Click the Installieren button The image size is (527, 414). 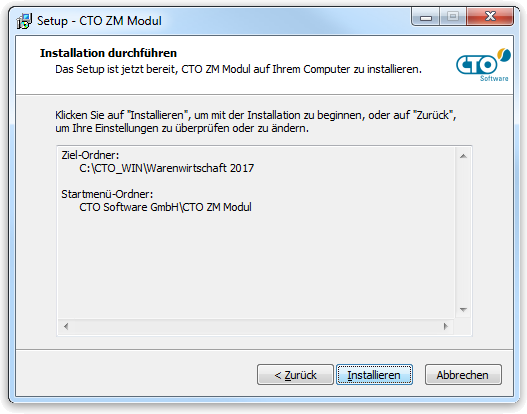click(374, 374)
